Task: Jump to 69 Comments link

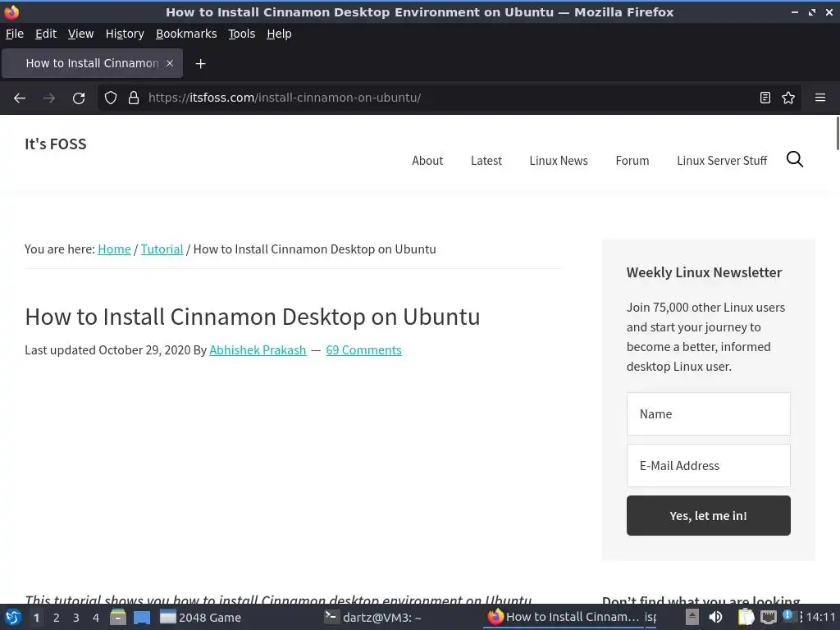Action: [363, 349]
